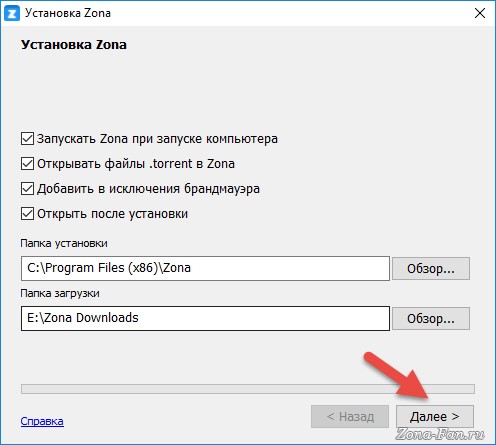Click the installation progress bar
The height and width of the screenshot is (445, 496).
248,389
